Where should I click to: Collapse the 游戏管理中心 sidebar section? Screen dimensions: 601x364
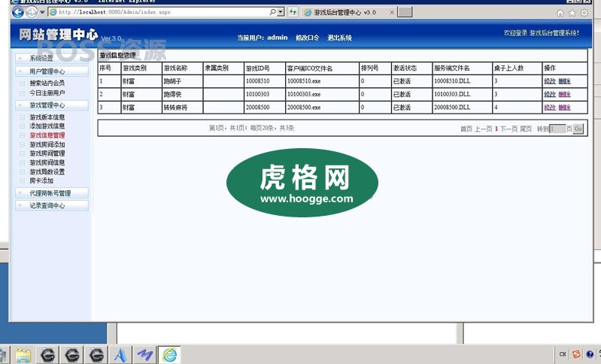click(x=52, y=105)
